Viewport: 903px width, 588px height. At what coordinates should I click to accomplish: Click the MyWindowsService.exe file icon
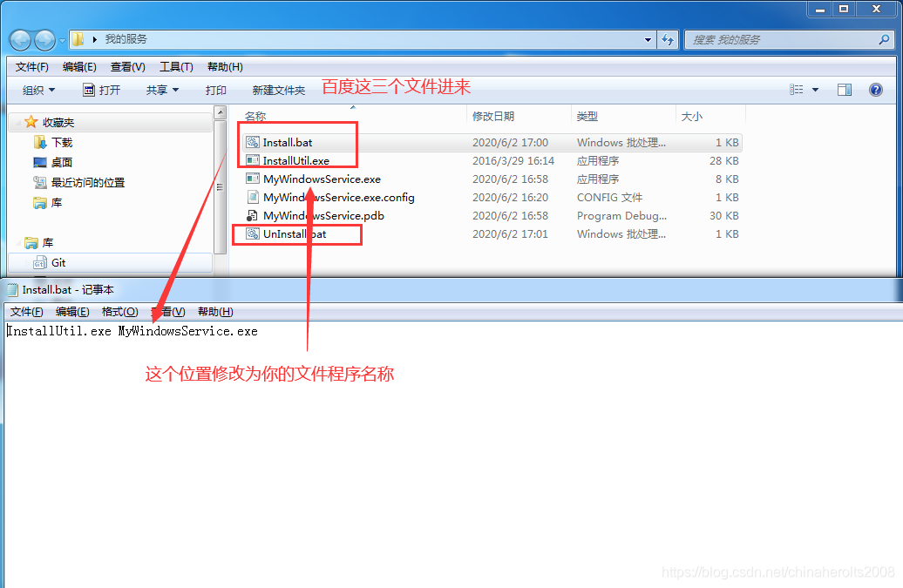[252, 179]
